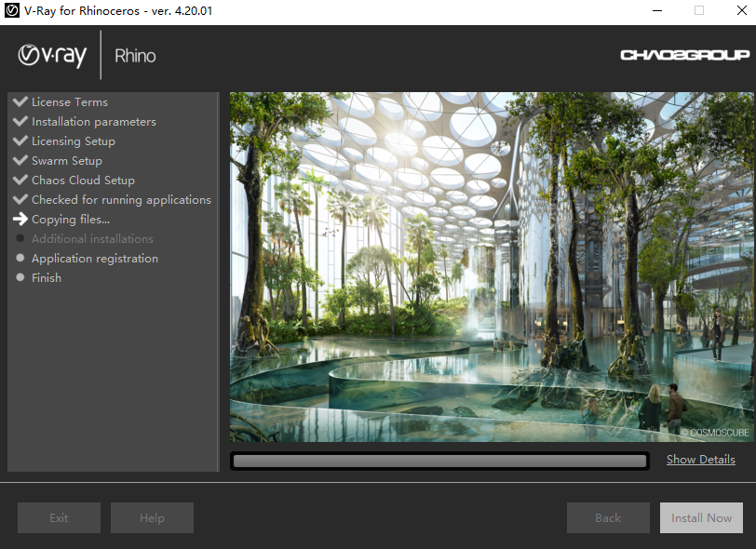
Task: Open Show Details view
Action: pyautogui.click(x=700, y=459)
